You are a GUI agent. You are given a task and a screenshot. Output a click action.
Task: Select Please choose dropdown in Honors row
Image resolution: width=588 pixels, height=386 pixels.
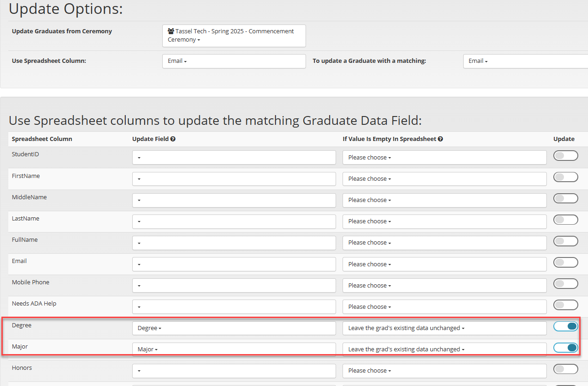pos(444,371)
